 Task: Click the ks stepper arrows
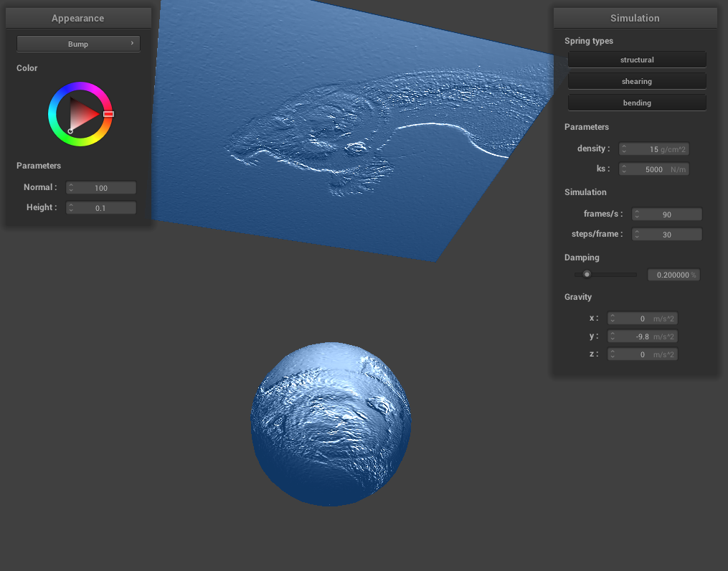624,169
